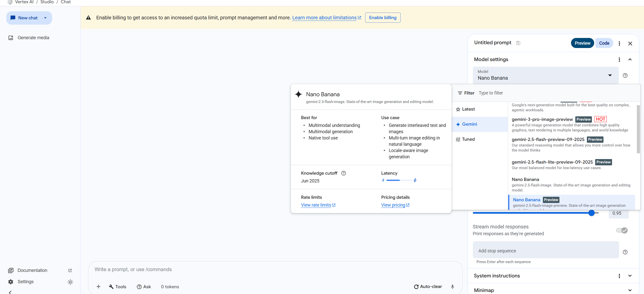Click the Enable billing button
This screenshot has width=644, height=294.
click(x=383, y=18)
